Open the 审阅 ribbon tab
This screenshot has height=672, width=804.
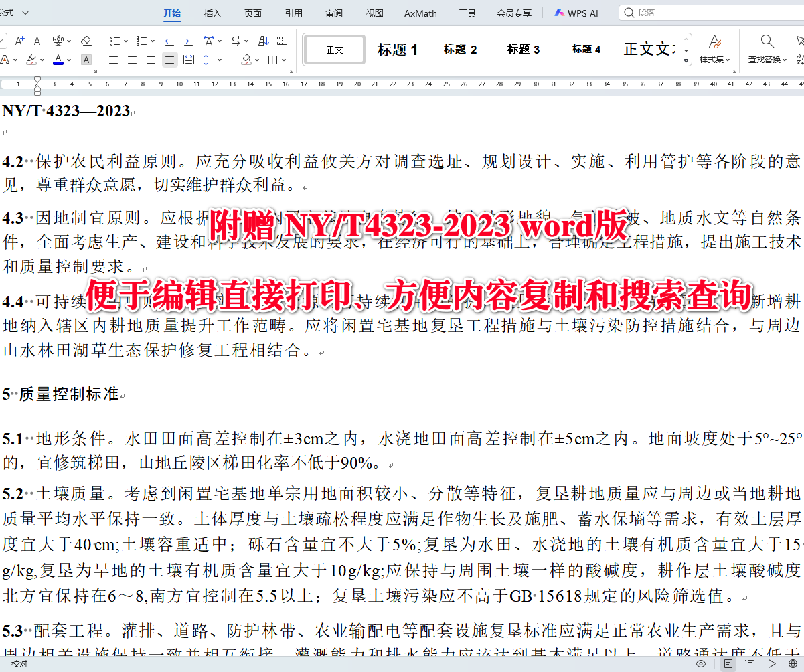coord(333,13)
